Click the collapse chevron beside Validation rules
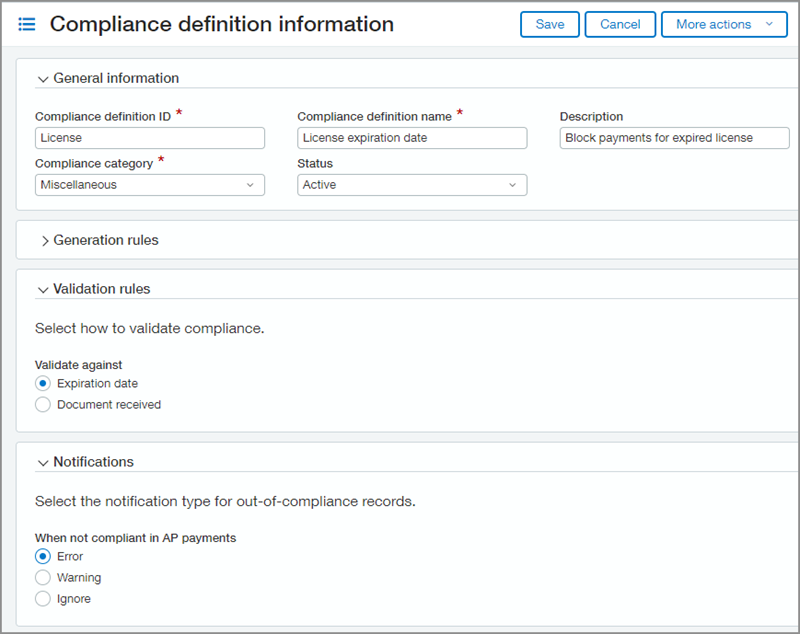Image resolution: width=800 pixels, height=634 pixels. (43, 289)
